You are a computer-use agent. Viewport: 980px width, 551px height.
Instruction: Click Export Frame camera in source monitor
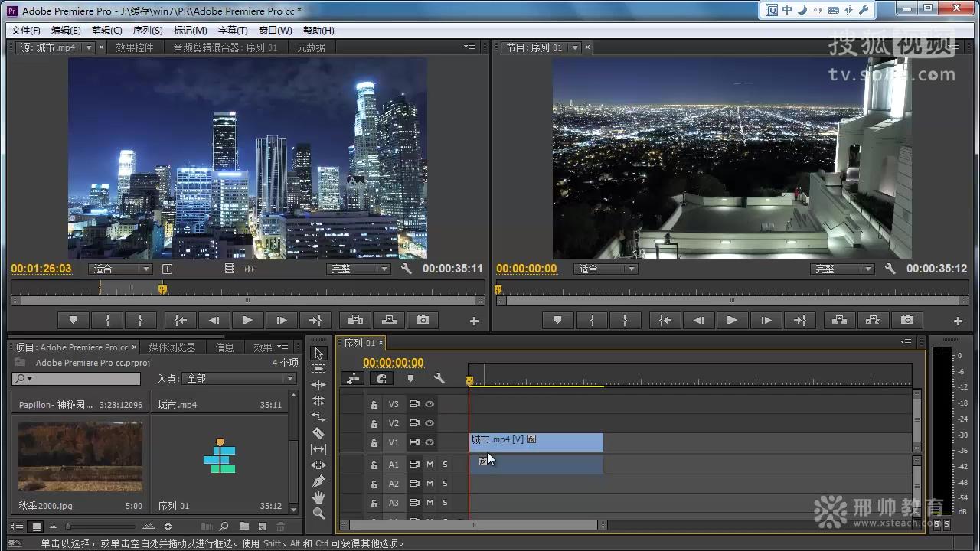click(x=422, y=321)
